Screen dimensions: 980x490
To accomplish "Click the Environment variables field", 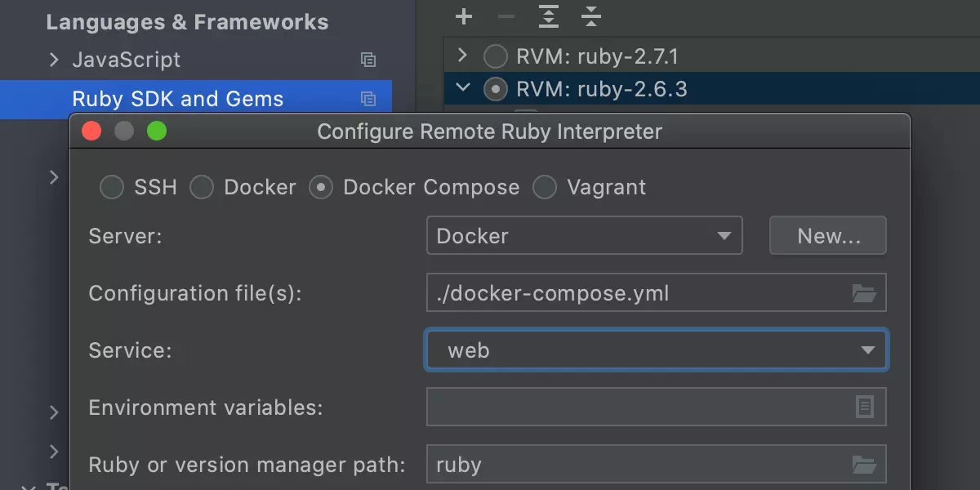I will coord(657,407).
